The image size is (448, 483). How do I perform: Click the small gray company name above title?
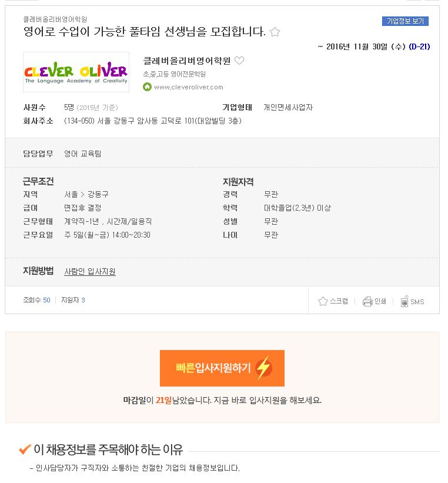(x=55, y=19)
